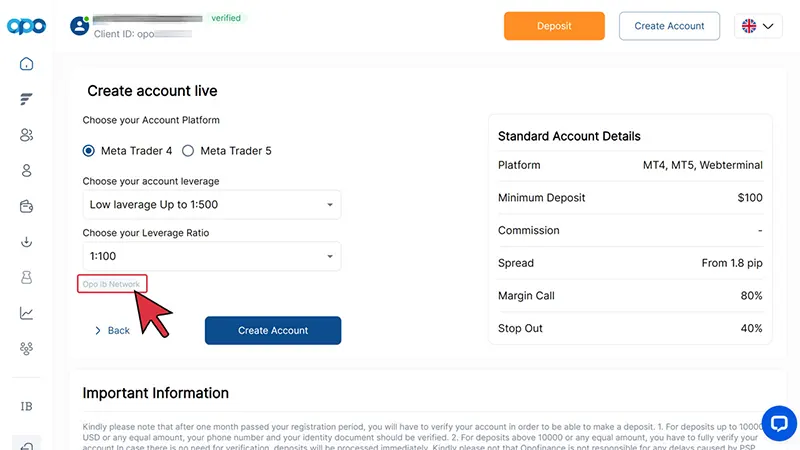
Task: Open the wallet icon in sidebar
Action: coord(27,207)
